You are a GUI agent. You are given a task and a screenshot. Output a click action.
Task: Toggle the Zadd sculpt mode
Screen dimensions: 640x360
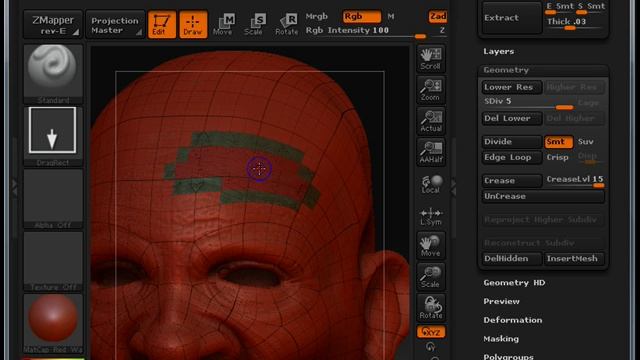pyautogui.click(x=438, y=16)
